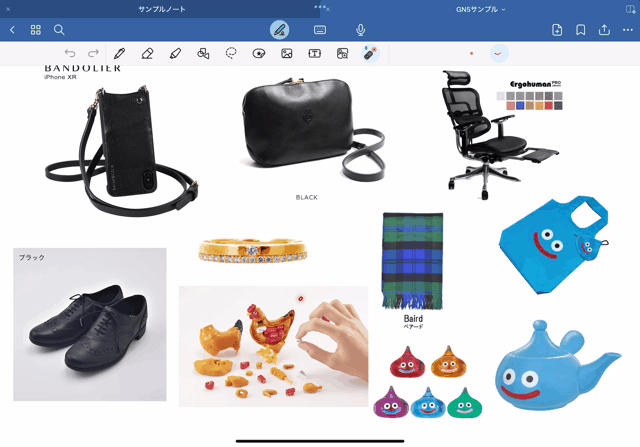
Task: Select the Pen tool
Action: point(120,53)
